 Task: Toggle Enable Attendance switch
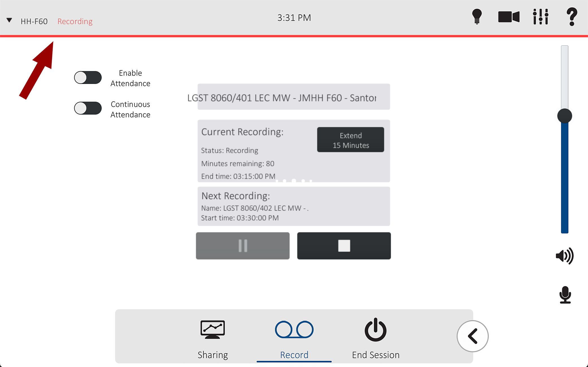point(88,77)
